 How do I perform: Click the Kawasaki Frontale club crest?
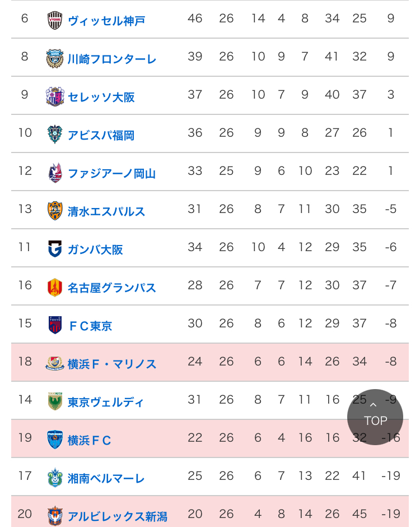point(55,58)
